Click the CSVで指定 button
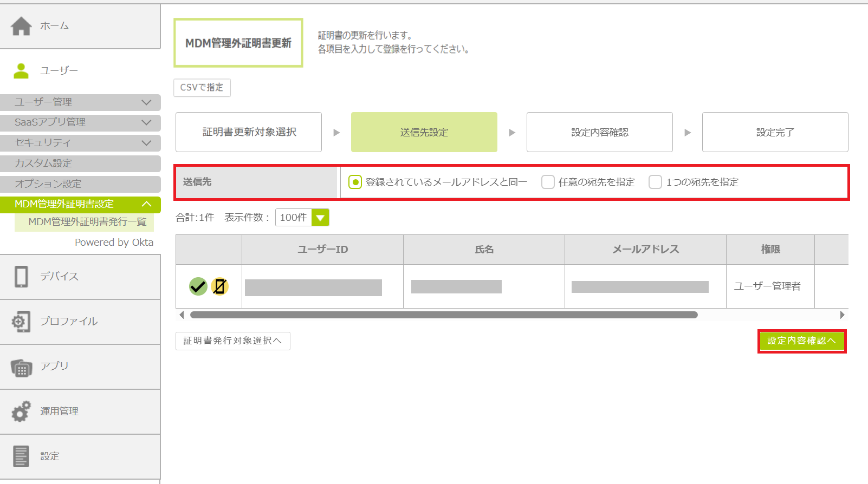Viewport: 868px width, 484px height. click(202, 88)
